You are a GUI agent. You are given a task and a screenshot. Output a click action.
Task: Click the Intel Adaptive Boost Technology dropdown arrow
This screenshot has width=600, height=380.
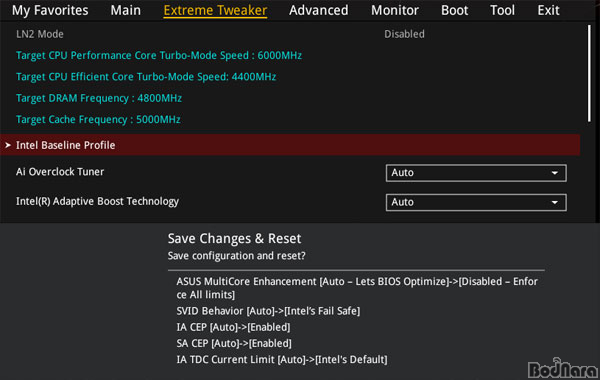click(x=554, y=202)
